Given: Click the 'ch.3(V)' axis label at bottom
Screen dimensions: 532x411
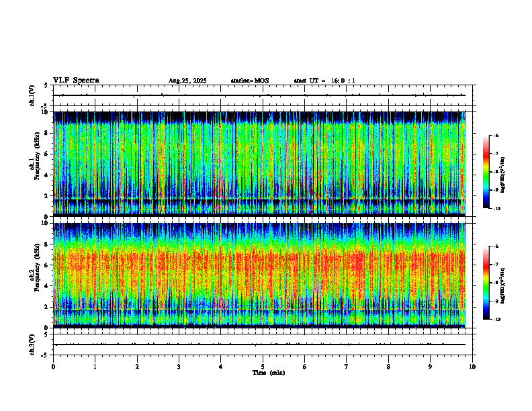Looking at the screenshot, I should [32, 345].
